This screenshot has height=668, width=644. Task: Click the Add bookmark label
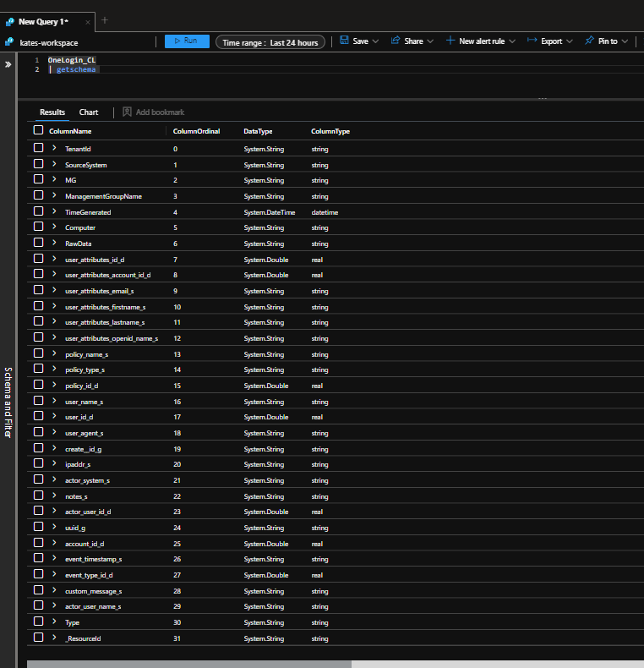160,112
